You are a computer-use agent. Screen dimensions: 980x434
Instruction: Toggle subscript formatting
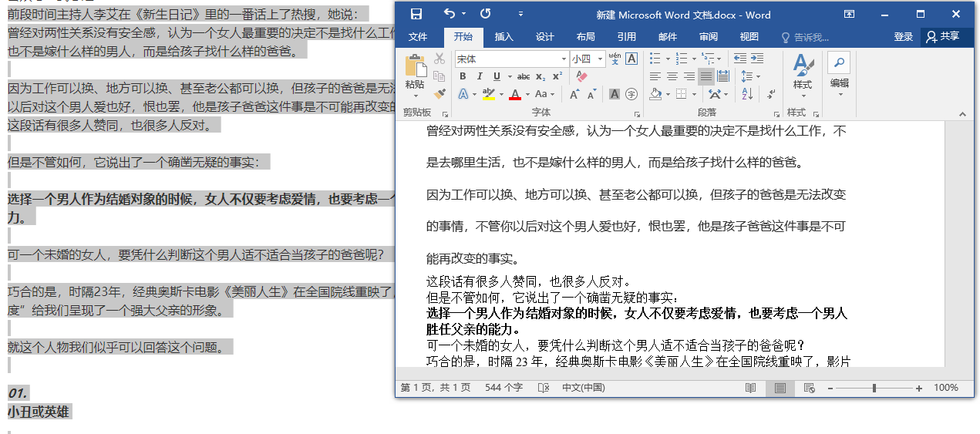point(541,77)
